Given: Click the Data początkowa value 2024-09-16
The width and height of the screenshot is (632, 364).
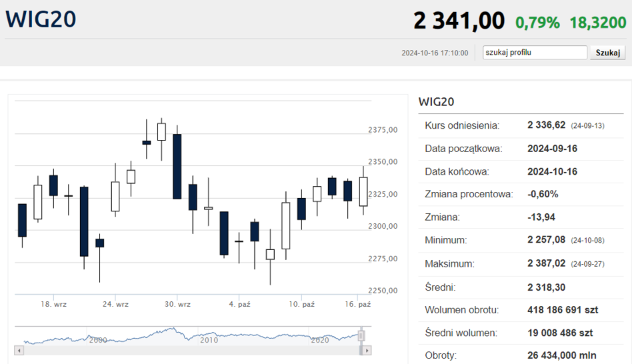Looking at the screenshot, I should click(552, 149).
